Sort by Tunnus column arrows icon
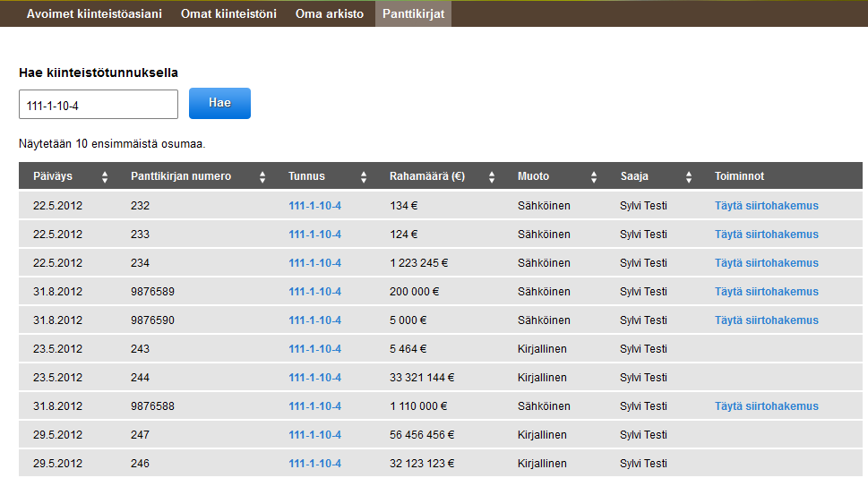868x495 pixels. pyautogui.click(x=364, y=177)
